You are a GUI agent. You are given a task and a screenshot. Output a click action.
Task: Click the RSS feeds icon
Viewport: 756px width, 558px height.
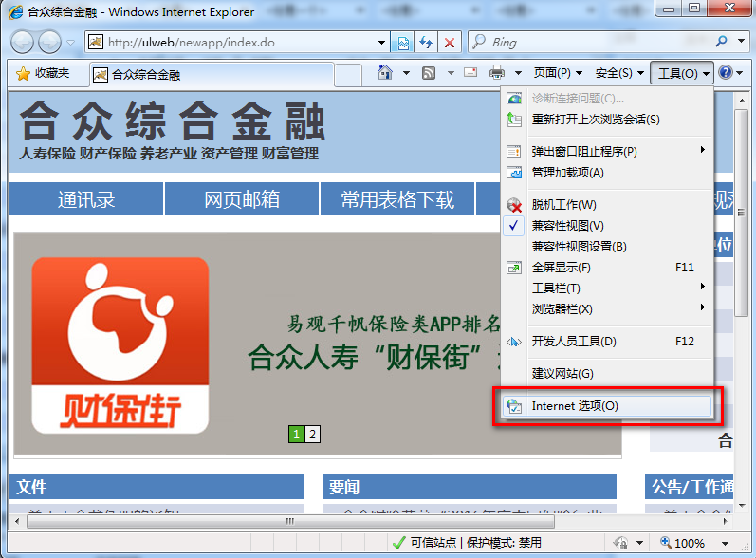[429, 73]
